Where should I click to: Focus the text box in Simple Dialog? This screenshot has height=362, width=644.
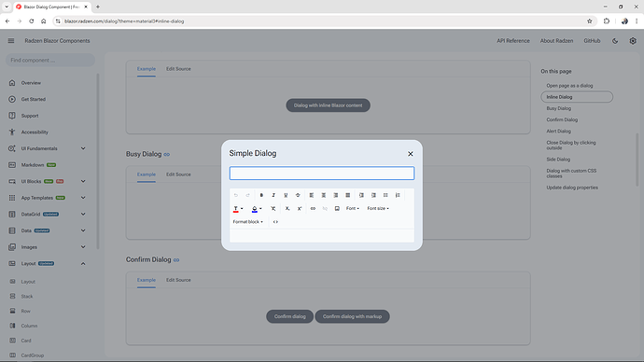(322, 174)
